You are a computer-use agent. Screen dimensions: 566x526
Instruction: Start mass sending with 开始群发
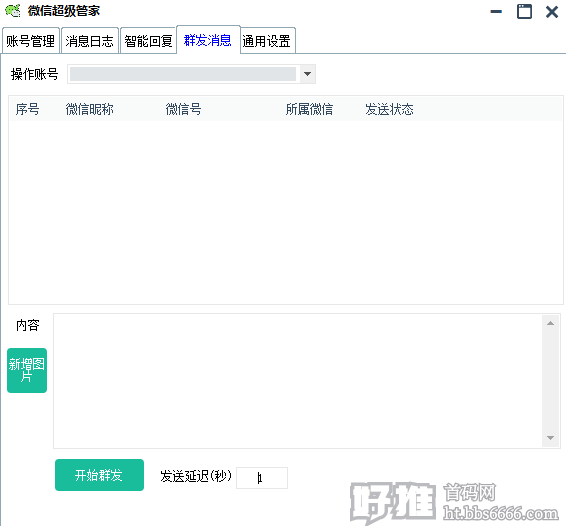99,475
